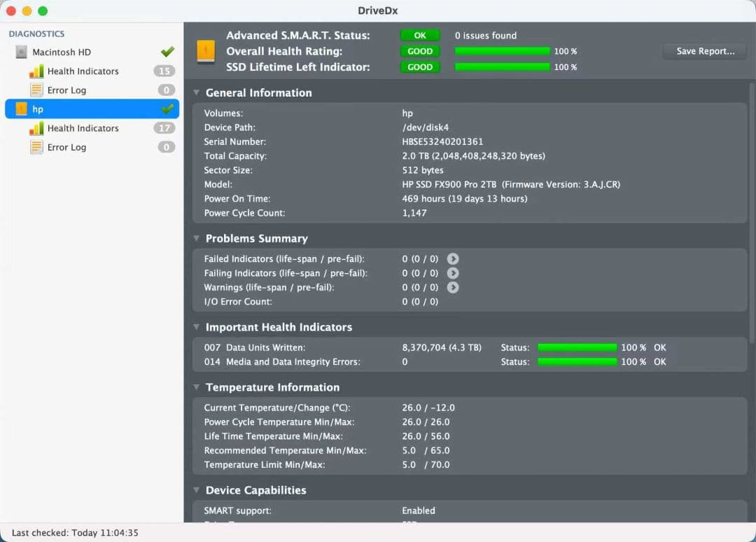
Task: Click the DriveDx title in the window bar
Action: (378, 11)
